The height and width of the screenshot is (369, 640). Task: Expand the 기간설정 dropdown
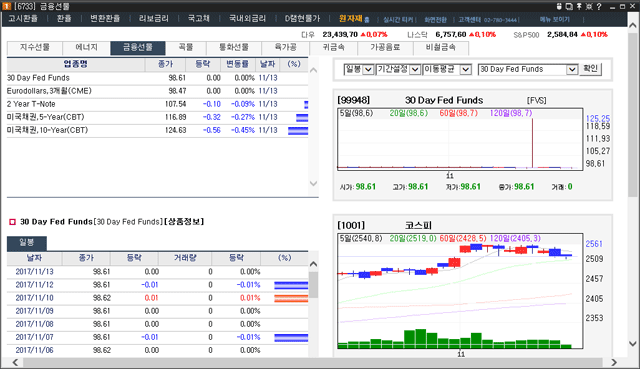pyautogui.click(x=415, y=69)
